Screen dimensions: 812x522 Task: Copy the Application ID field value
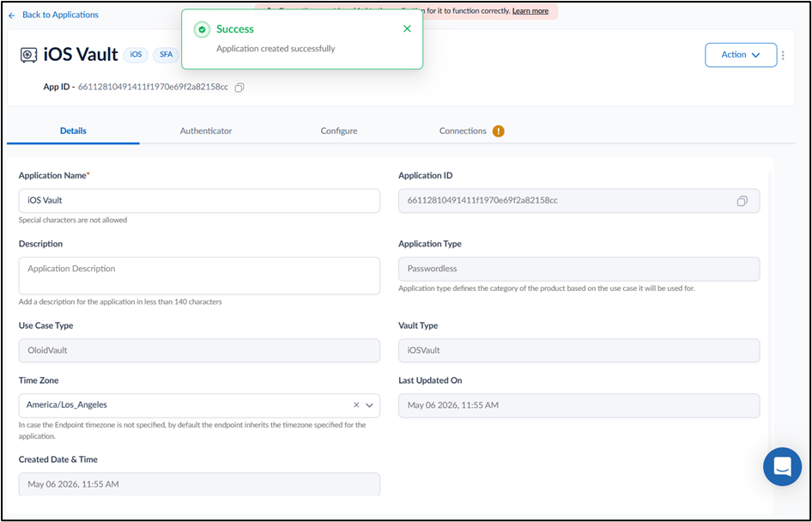coord(742,201)
